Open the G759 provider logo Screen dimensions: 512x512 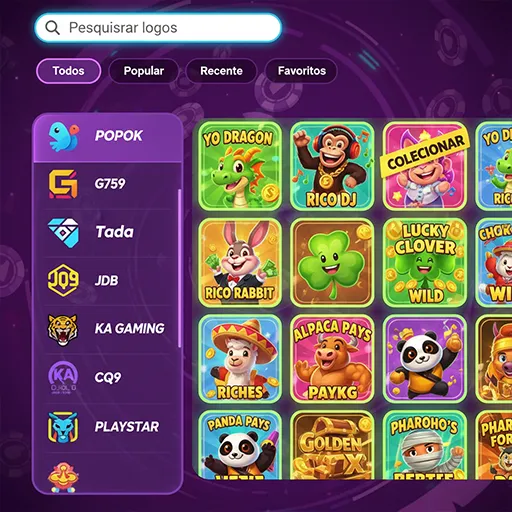click(63, 184)
